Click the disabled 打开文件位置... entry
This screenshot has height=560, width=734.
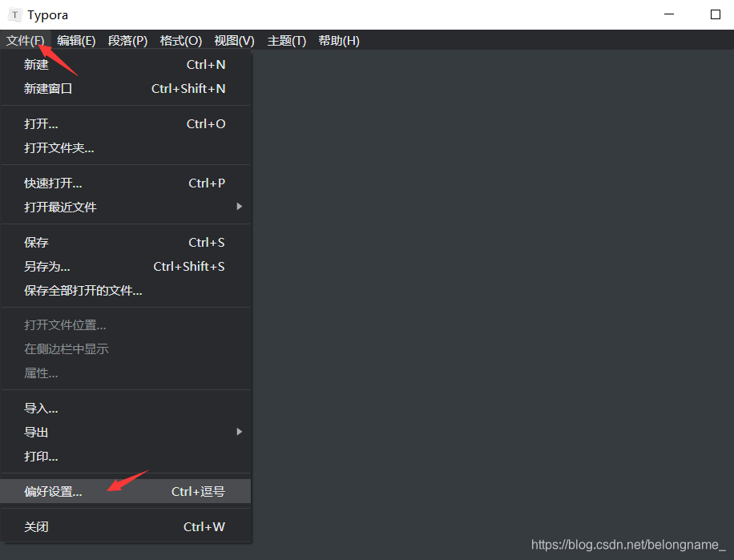126,325
